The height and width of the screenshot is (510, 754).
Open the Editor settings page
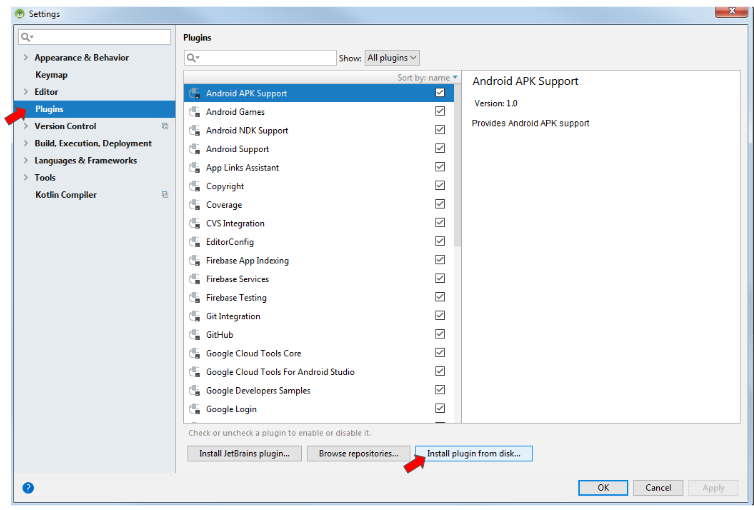[x=46, y=91]
